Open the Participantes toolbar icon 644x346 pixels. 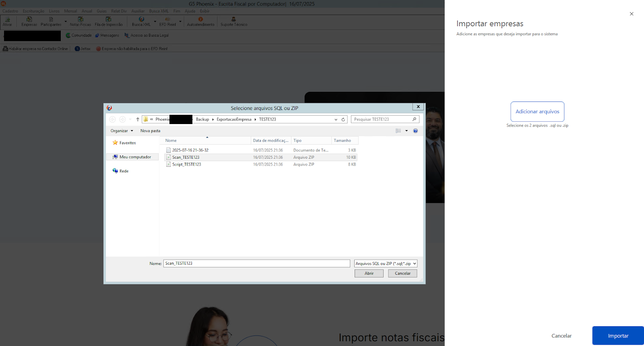click(51, 21)
